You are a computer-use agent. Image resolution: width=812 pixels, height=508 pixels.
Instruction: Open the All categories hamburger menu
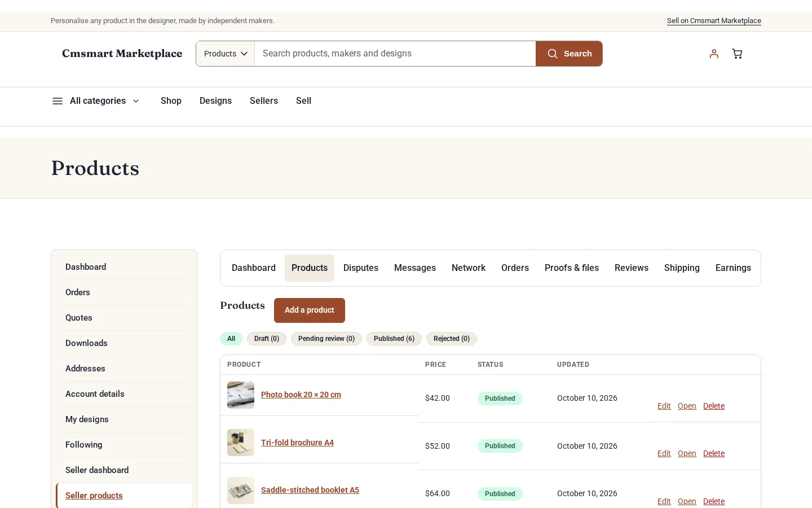pos(96,101)
